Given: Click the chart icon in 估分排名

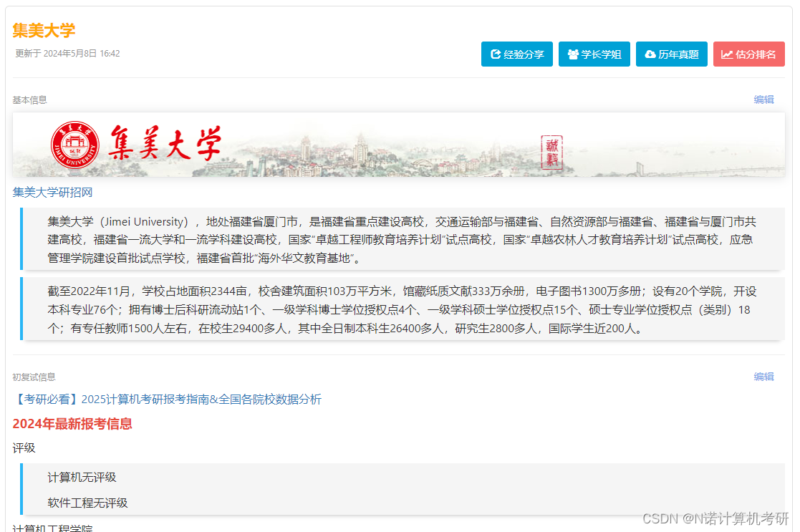Looking at the screenshot, I should 727,54.
